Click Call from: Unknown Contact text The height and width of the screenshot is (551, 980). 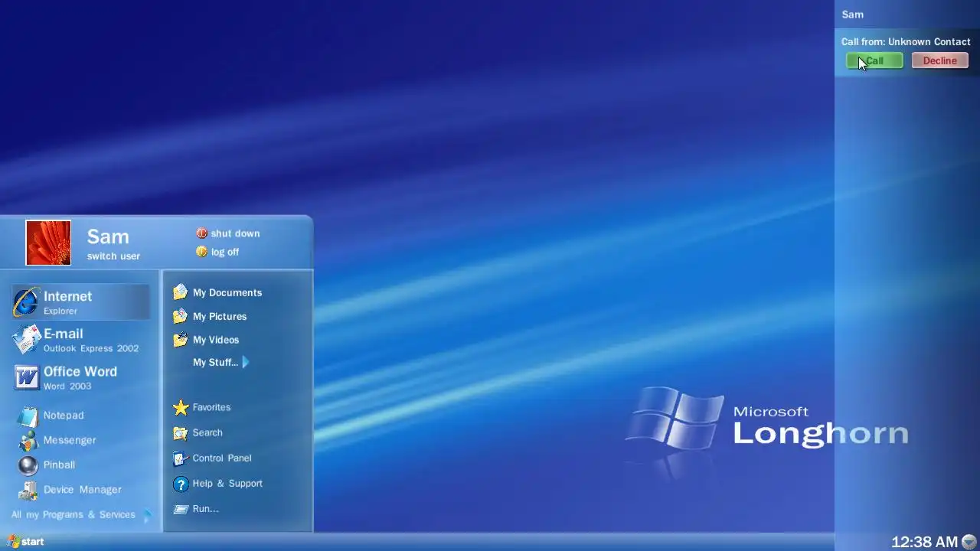pos(906,42)
